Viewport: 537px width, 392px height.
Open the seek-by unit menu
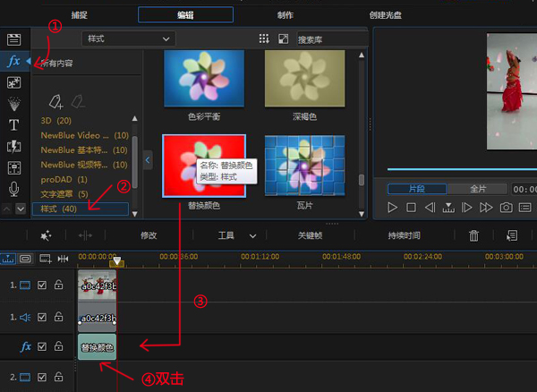448,208
